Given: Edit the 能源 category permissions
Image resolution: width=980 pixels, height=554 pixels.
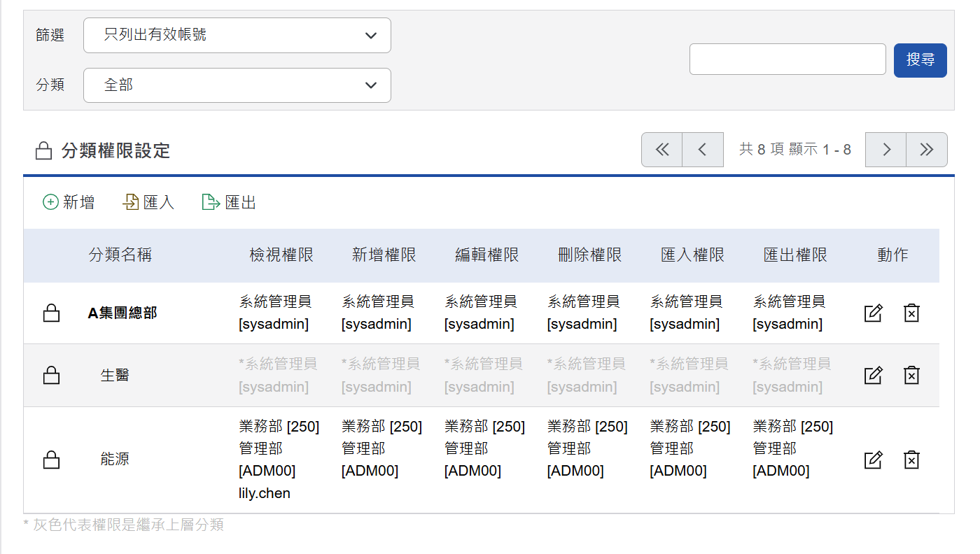Looking at the screenshot, I should [873, 460].
